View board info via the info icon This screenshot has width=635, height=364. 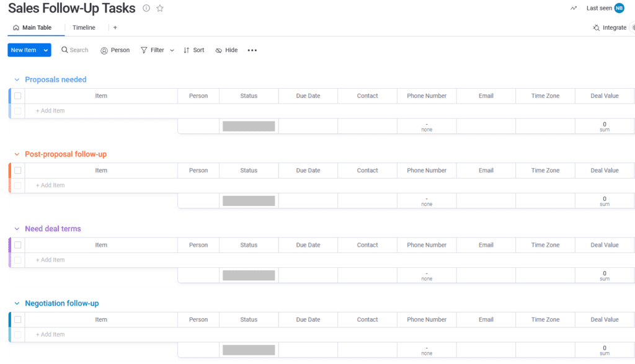pyautogui.click(x=146, y=8)
